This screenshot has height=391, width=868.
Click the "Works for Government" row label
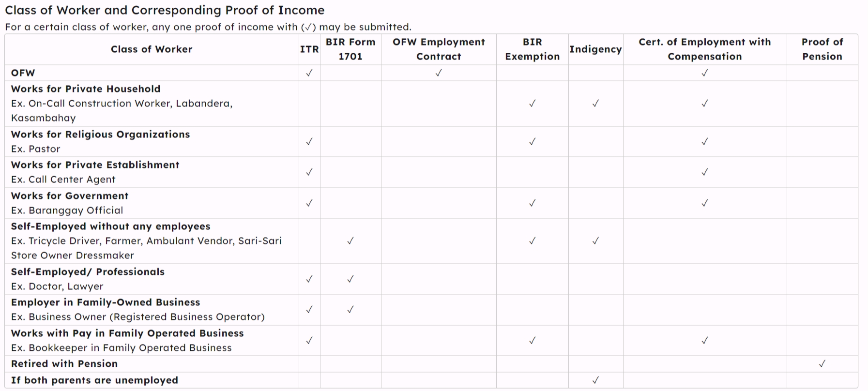click(x=70, y=196)
